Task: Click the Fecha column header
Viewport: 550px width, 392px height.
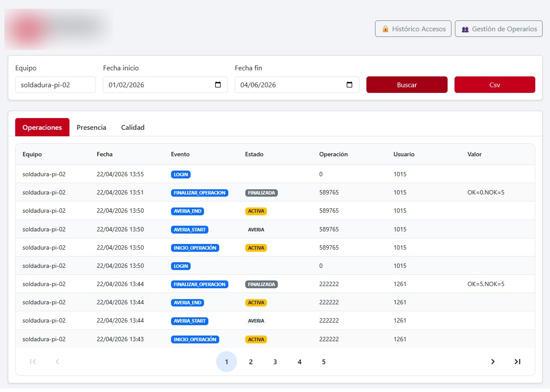Action: pyautogui.click(x=105, y=154)
